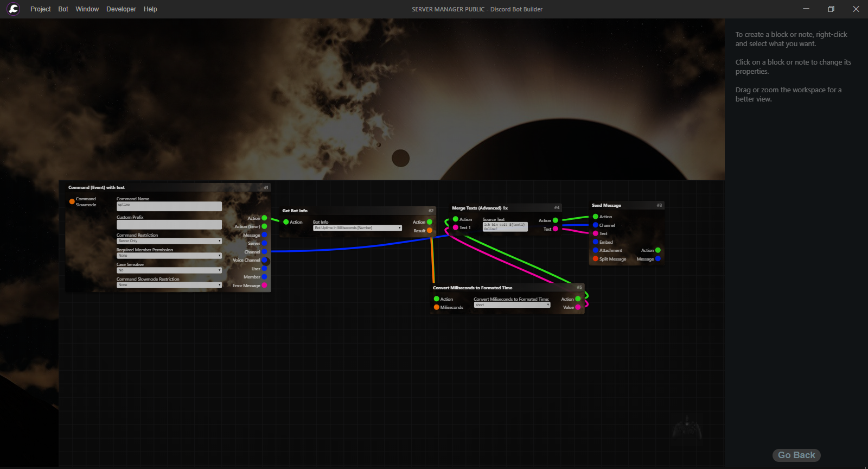Click the blue Embed port on Send Message
Viewport: 868px width, 469px height.
(x=595, y=242)
